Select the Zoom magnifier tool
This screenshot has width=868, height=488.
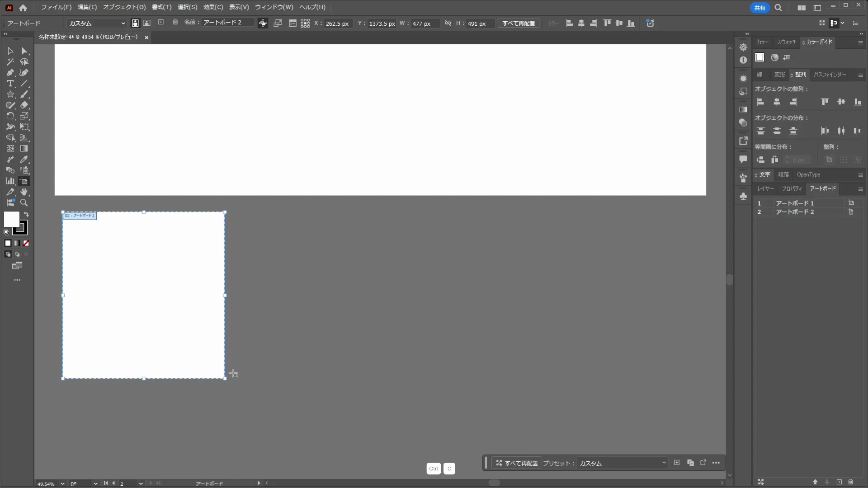coord(24,203)
